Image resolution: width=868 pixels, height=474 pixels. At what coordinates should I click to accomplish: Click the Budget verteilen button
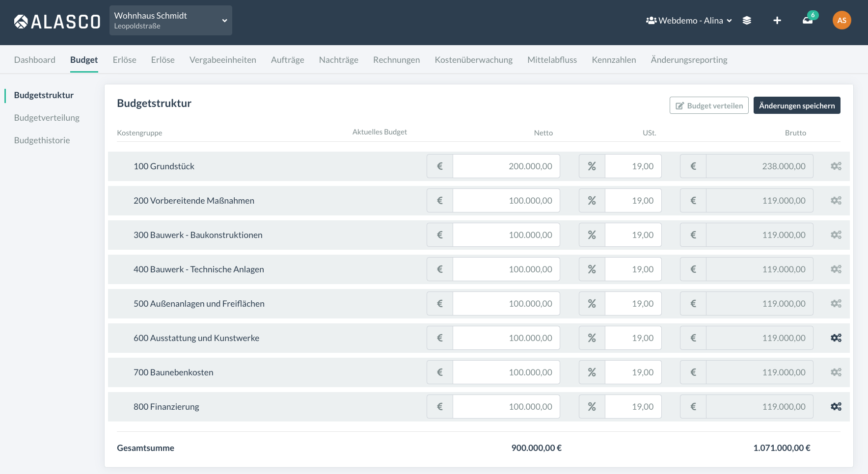(x=709, y=105)
